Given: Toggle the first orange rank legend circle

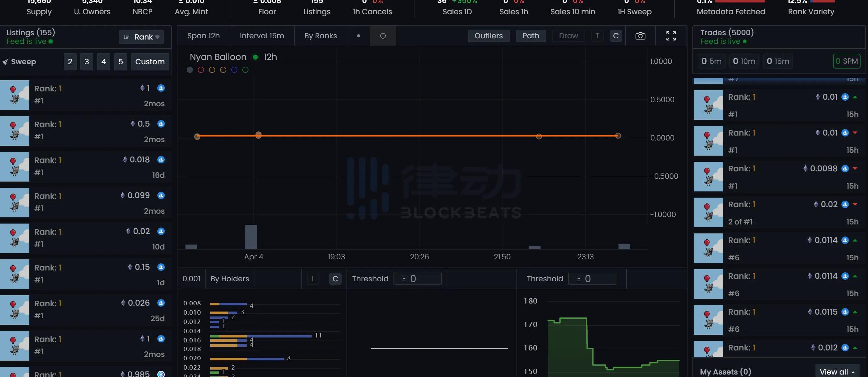Looking at the screenshot, I should (212, 70).
